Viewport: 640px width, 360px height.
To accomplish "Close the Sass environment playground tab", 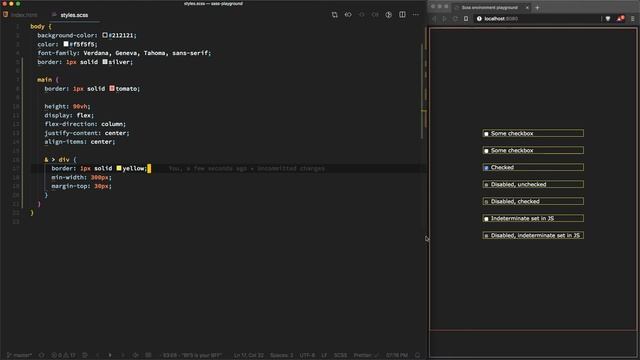I will point(527,7).
